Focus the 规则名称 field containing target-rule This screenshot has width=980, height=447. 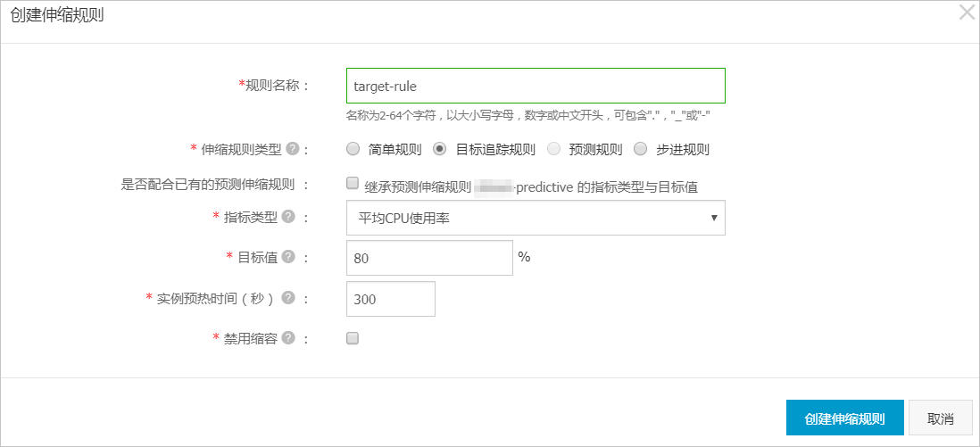(x=536, y=86)
